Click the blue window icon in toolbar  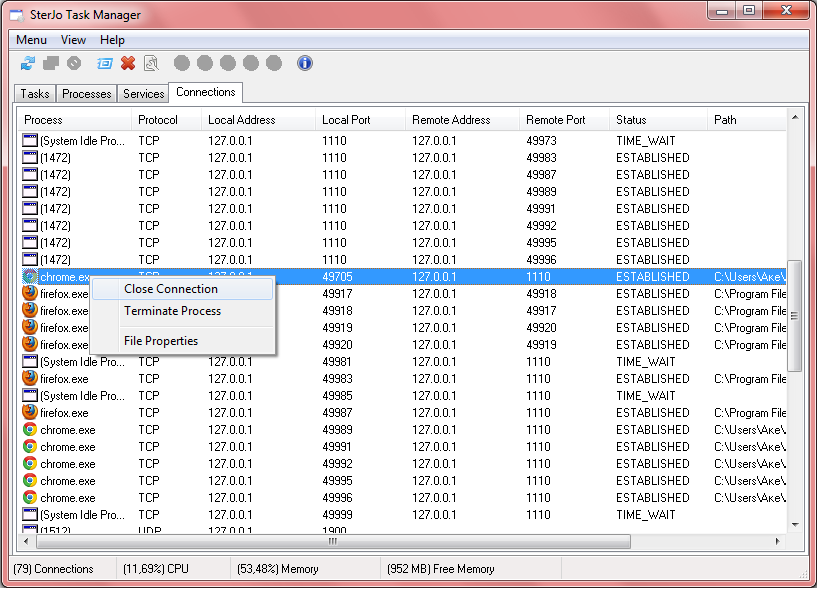coord(105,63)
